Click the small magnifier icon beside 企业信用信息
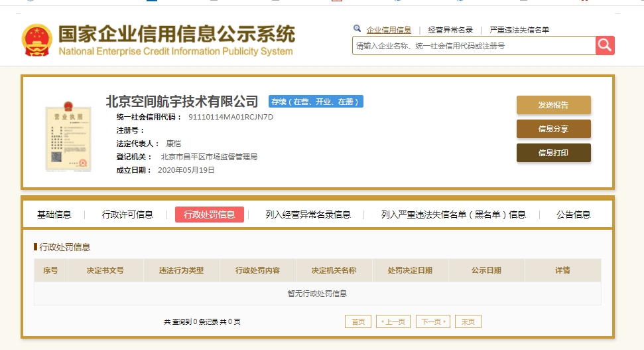 click(357, 29)
